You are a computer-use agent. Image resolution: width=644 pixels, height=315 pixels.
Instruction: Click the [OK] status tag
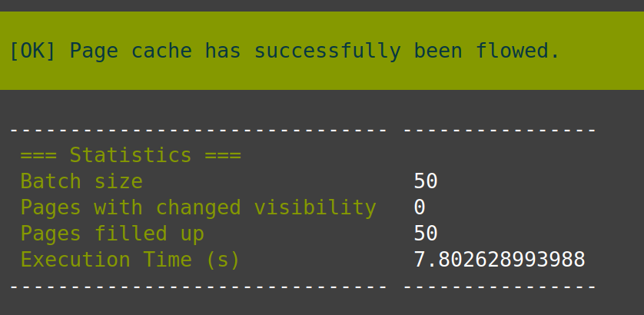pyautogui.click(x=32, y=51)
